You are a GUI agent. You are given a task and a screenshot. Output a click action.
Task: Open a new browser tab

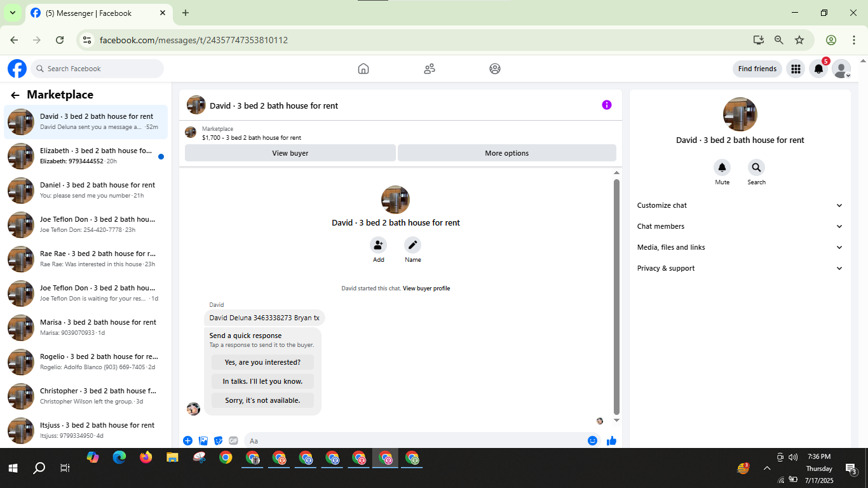(x=186, y=13)
